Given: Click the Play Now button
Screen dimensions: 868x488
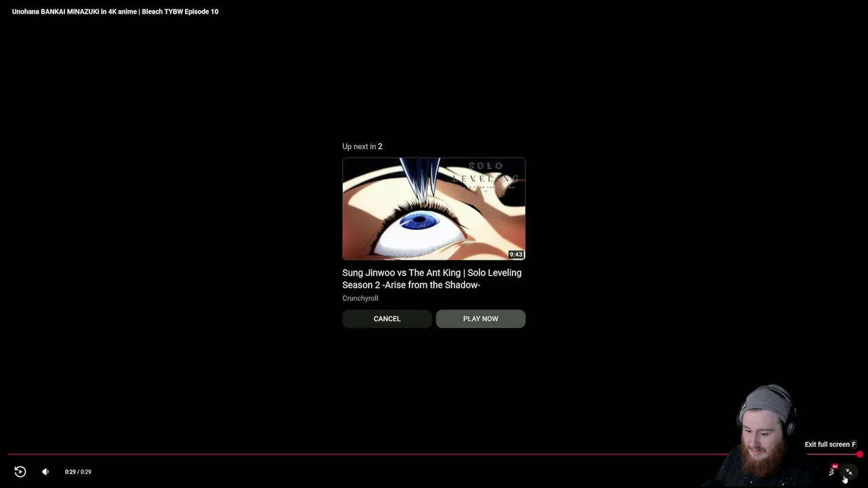Looking at the screenshot, I should [x=481, y=319].
